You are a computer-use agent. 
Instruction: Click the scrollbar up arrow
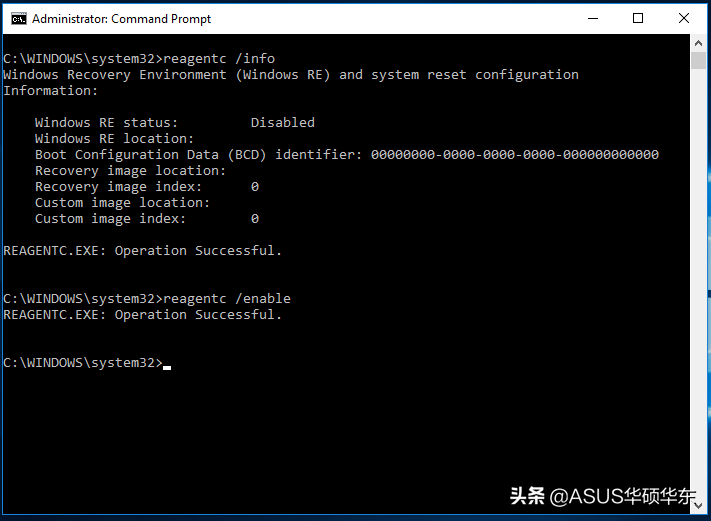[699, 44]
